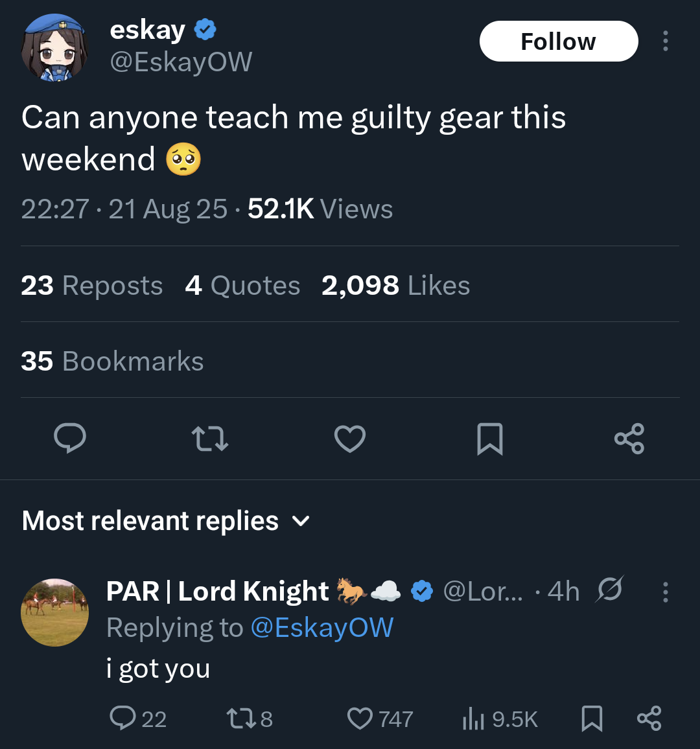Bookmark eskay's main post
700x749 pixels.
pos(490,439)
